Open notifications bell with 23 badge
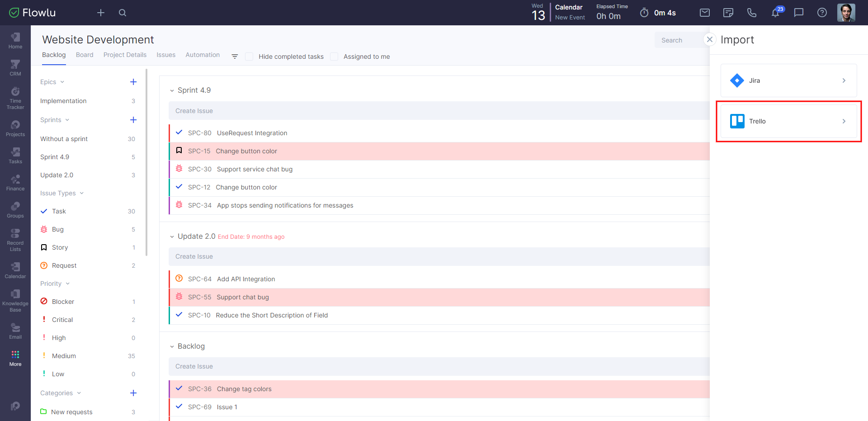868x421 pixels. pyautogui.click(x=776, y=12)
